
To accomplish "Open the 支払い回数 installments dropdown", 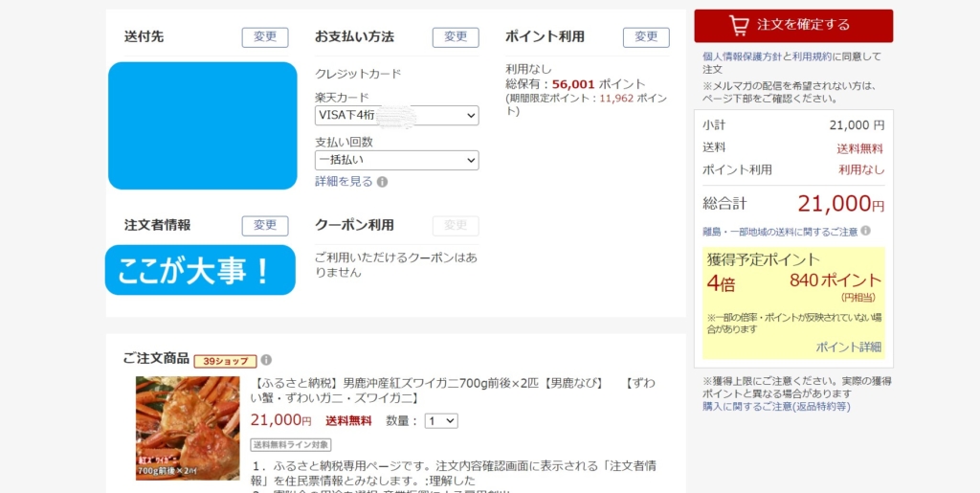I will pyautogui.click(x=397, y=160).
